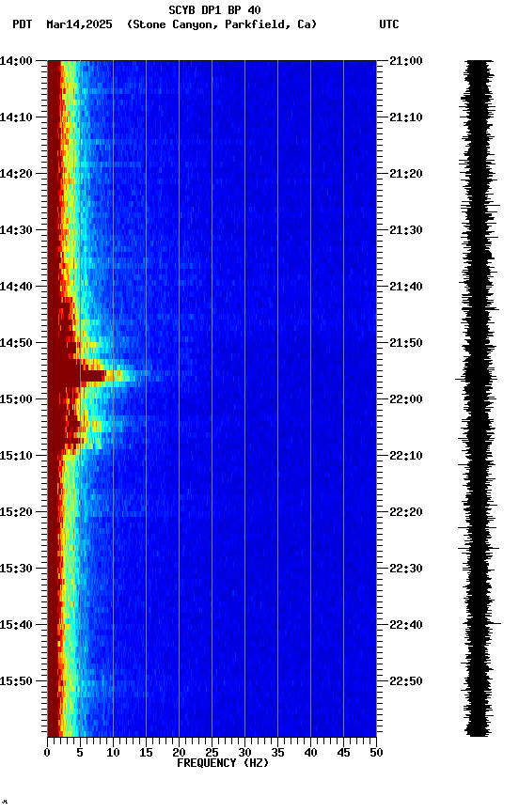The height and width of the screenshot is (812, 519).
Task: Click the 'PDT' timezone label
Action: point(22,23)
